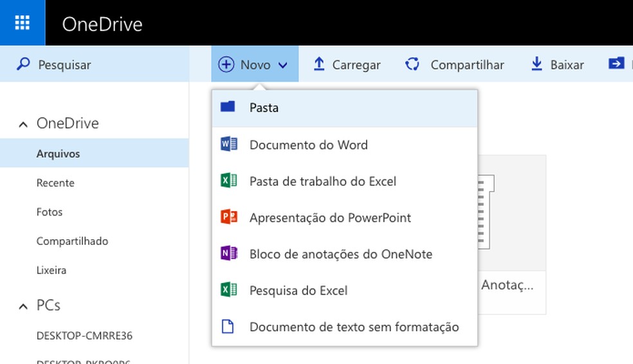
Task: Go to Fotos in the sidebar
Action: pyautogui.click(x=50, y=212)
